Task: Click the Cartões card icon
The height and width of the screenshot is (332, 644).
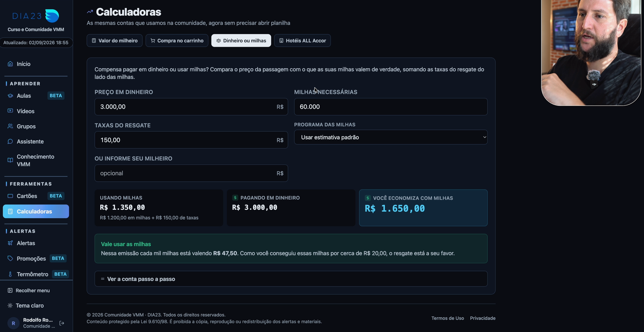Action: pos(10,196)
